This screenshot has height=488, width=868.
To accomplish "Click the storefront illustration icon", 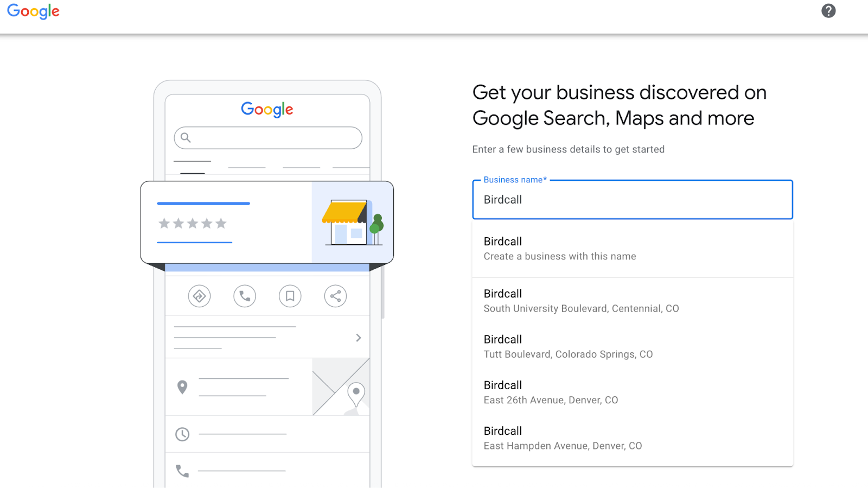I will coord(353,222).
